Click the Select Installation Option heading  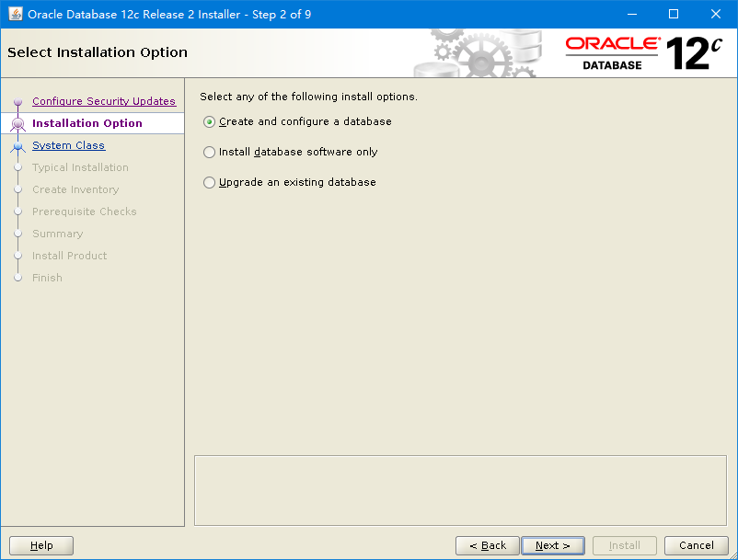[x=98, y=52]
